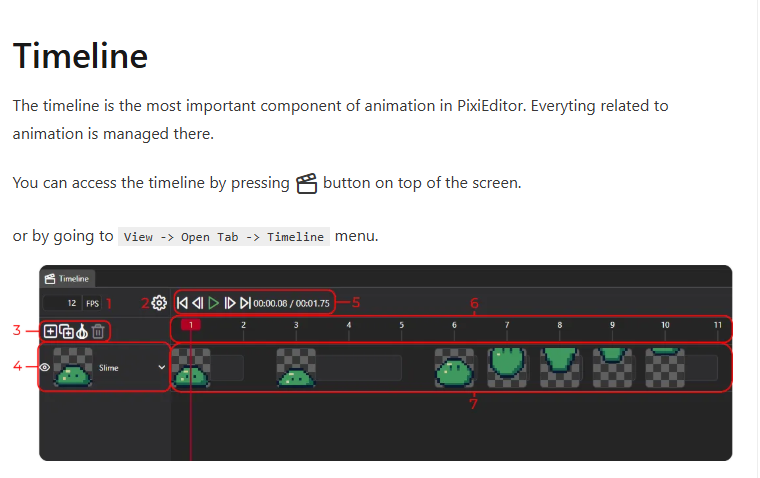The height and width of the screenshot is (478, 760).
Task: Click the first Slime keyframe thumbnail
Action: (x=190, y=368)
